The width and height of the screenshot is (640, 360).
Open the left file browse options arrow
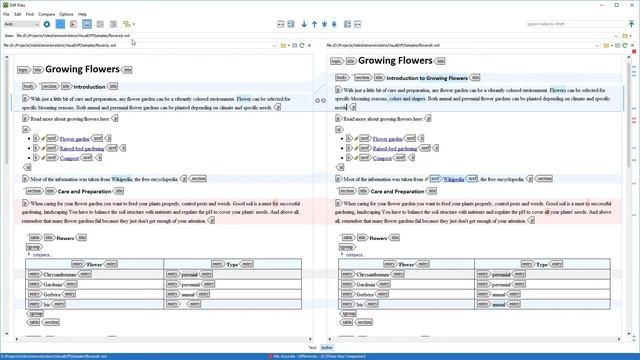(289, 46)
